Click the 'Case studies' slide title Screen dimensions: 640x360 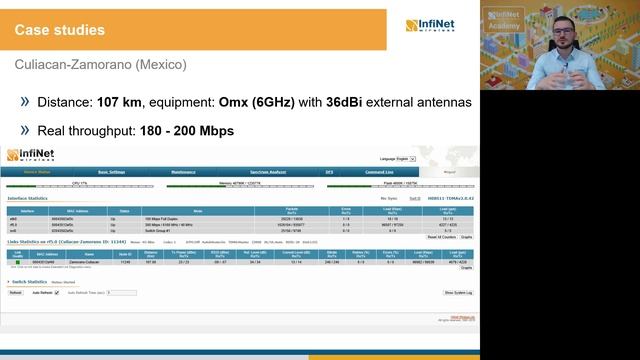(x=60, y=30)
